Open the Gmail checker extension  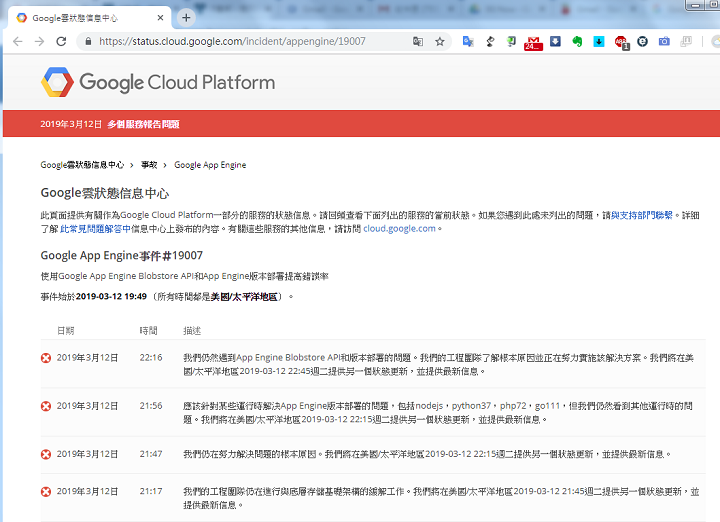pos(532,42)
